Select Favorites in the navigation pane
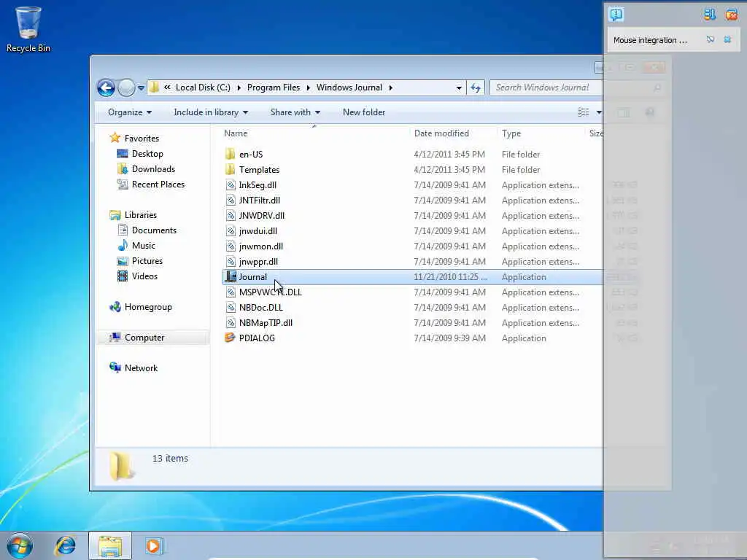 click(x=142, y=138)
